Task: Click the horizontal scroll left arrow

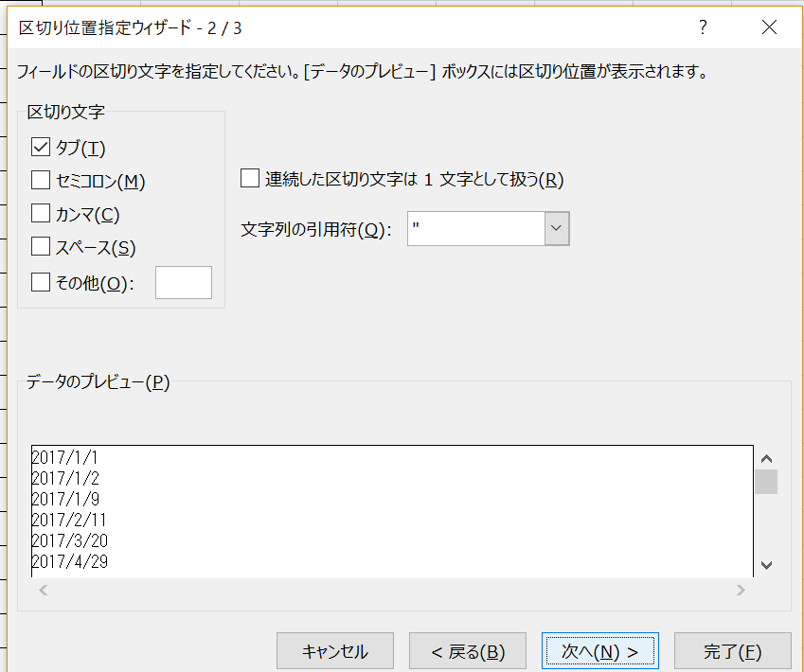Action: coord(44,589)
